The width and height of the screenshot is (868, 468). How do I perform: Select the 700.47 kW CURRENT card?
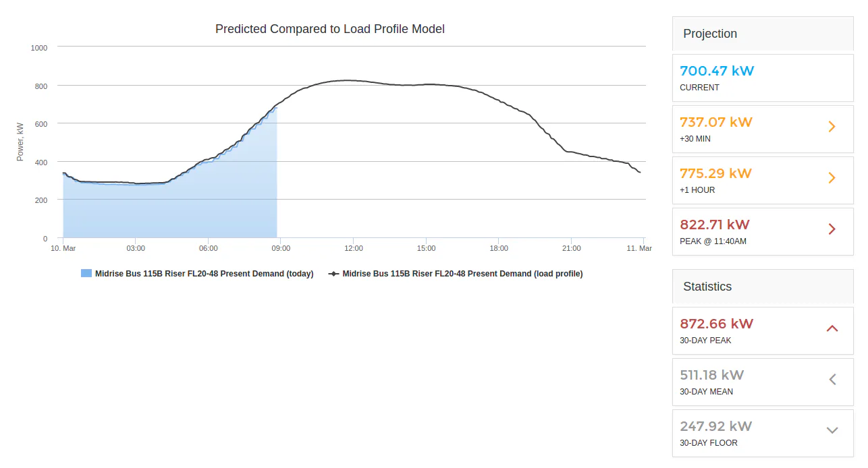click(x=763, y=78)
